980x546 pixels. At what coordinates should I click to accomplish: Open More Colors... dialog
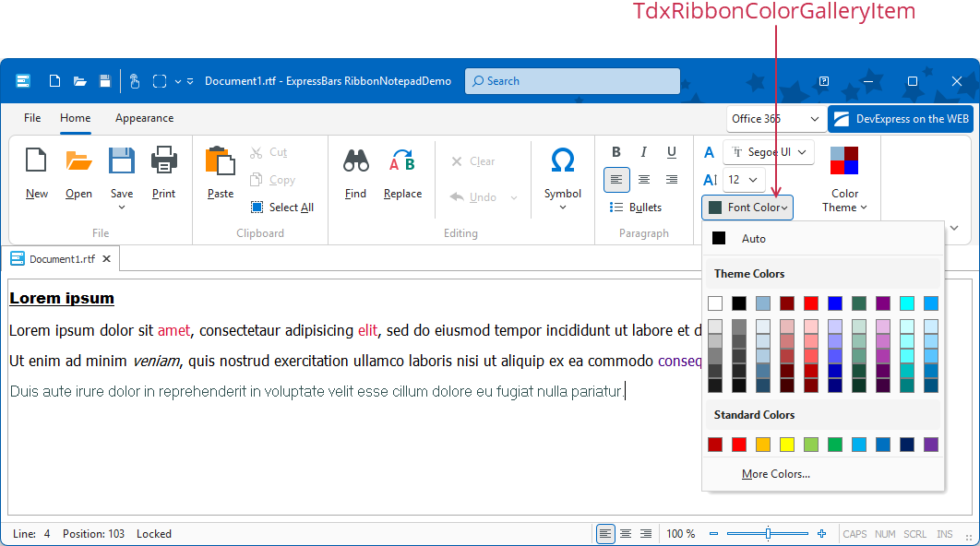[776, 474]
